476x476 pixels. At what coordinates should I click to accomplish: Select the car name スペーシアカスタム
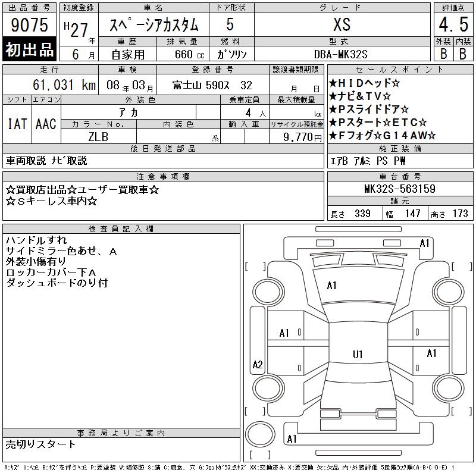click(x=154, y=25)
